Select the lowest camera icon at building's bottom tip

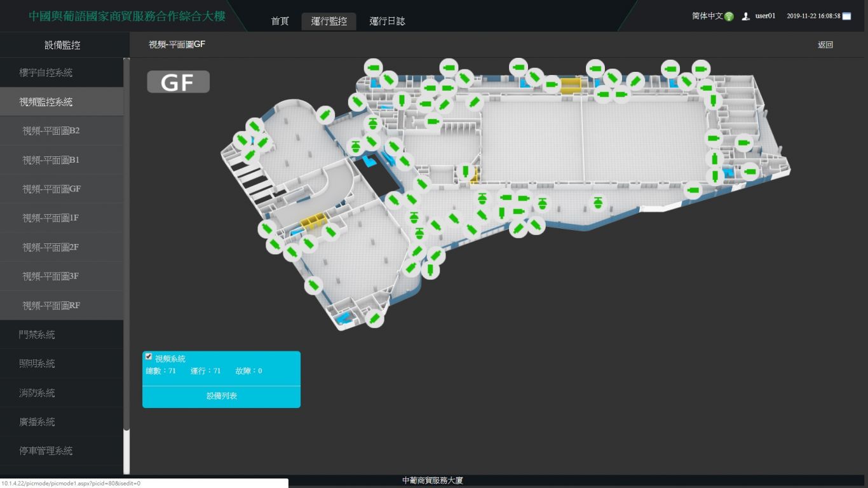pyautogui.click(x=374, y=318)
